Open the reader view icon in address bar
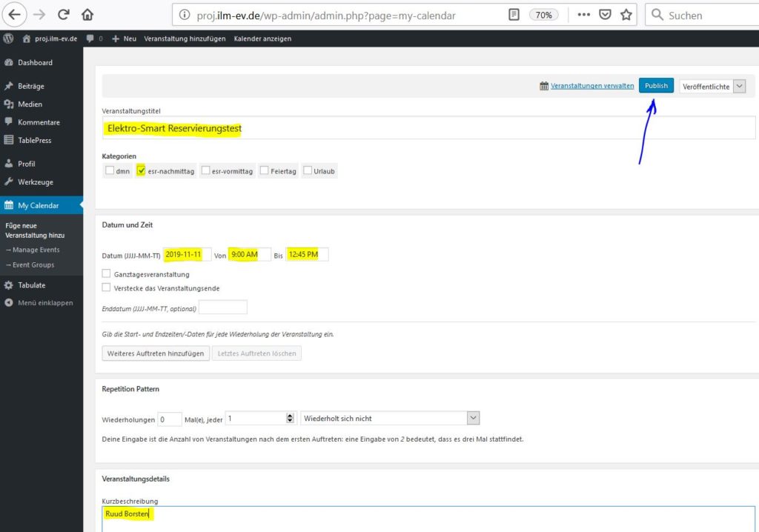 point(514,15)
